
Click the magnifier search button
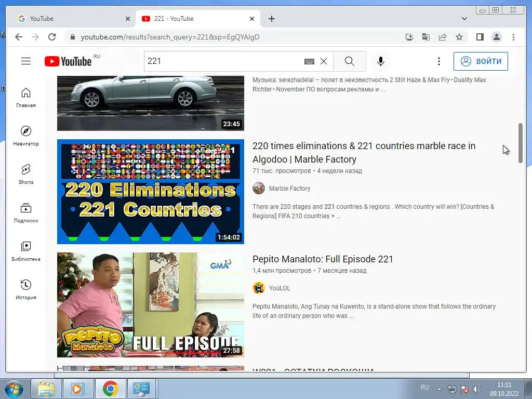(x=350, y=61)
